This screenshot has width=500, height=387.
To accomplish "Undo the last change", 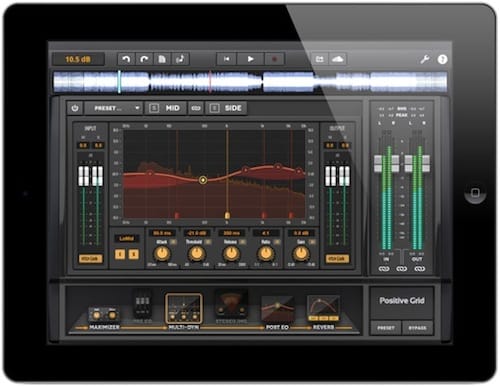I will pyautogui.click(x=126, y=59).
